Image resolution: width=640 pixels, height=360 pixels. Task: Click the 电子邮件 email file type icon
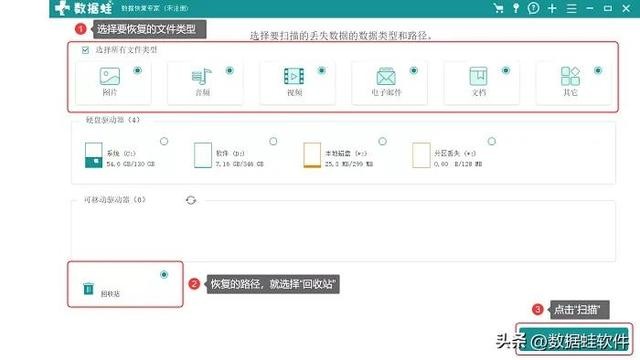click(386, 76)
